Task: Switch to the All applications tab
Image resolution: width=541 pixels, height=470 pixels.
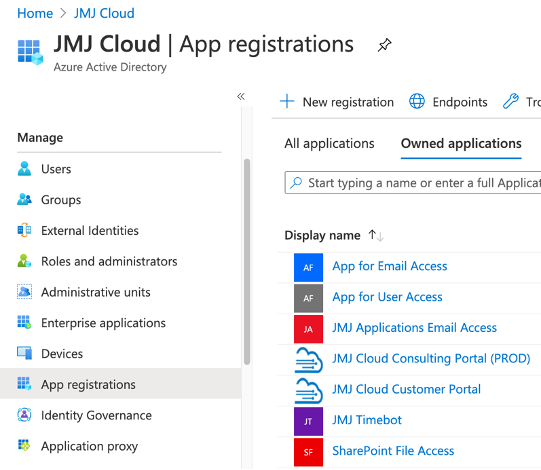Action: point(329,144)
